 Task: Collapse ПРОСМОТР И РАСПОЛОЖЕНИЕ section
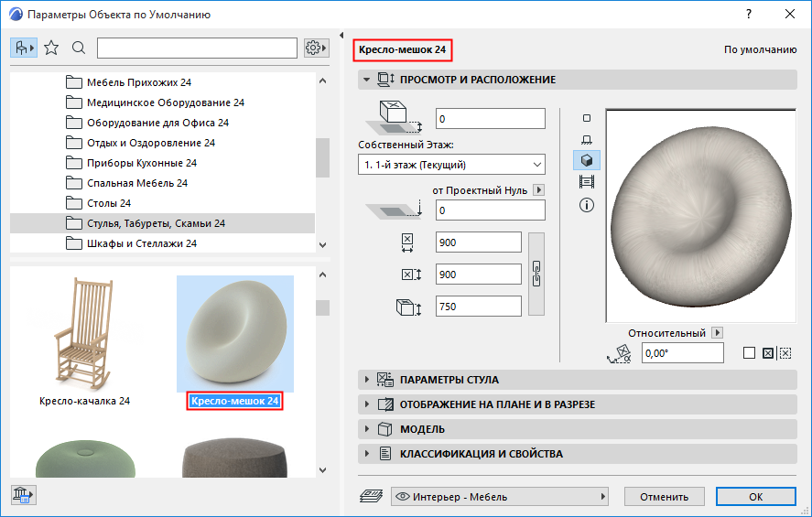coord(367,80)
